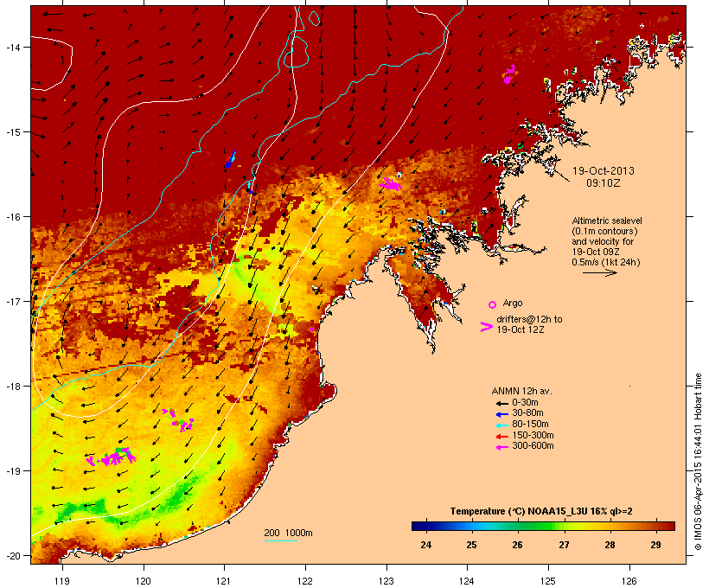Click the '30-80m' depth label

[527, 413]
